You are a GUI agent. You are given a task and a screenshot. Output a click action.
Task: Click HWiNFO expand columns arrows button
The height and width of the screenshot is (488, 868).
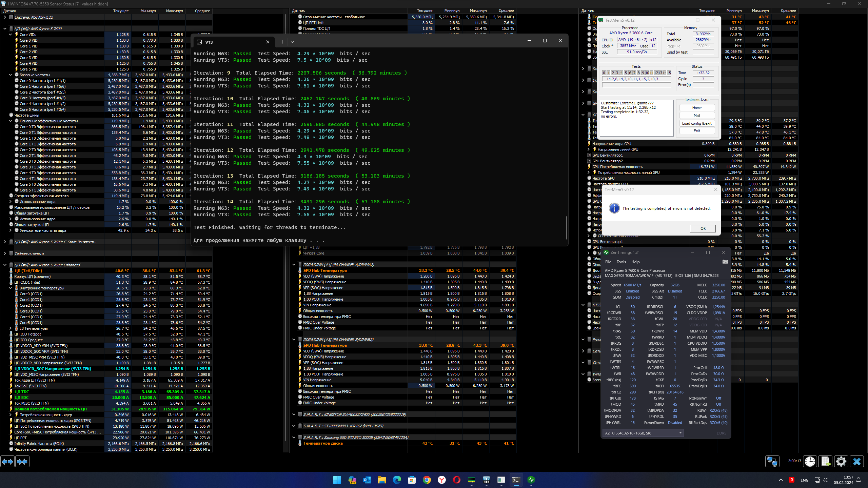(x=7, y=462)
